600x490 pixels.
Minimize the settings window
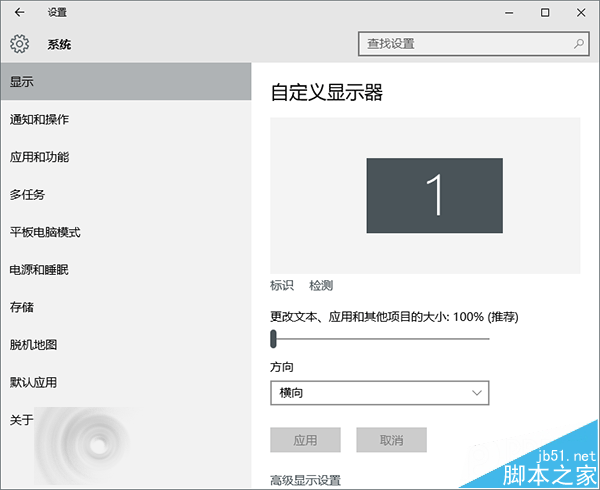pos(509,13)
